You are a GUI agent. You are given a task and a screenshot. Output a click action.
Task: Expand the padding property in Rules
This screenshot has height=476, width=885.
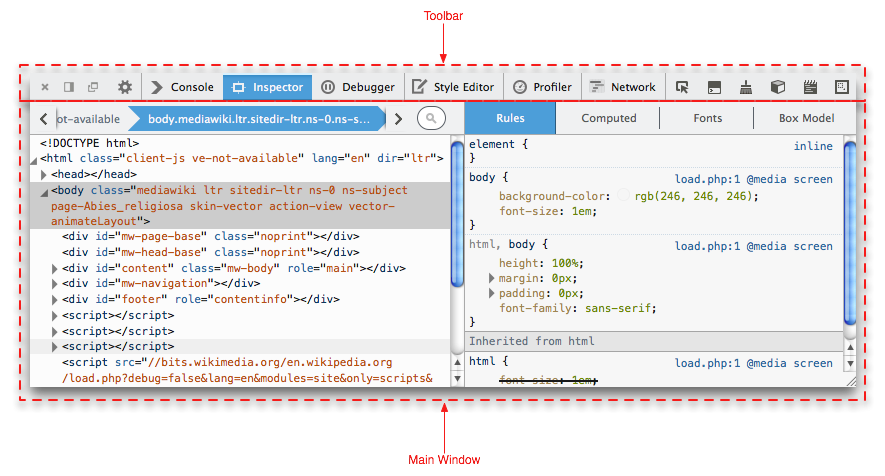click(491, 293)
